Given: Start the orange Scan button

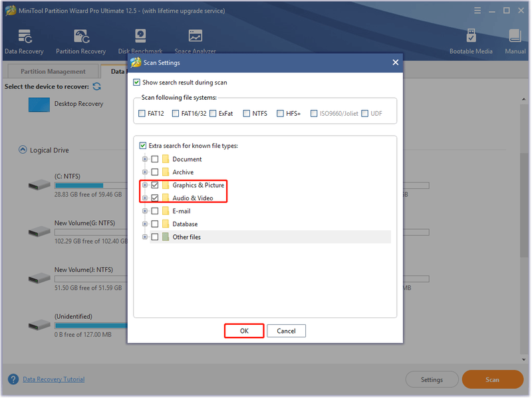Looking at the screenshot, I should (492, 379).
